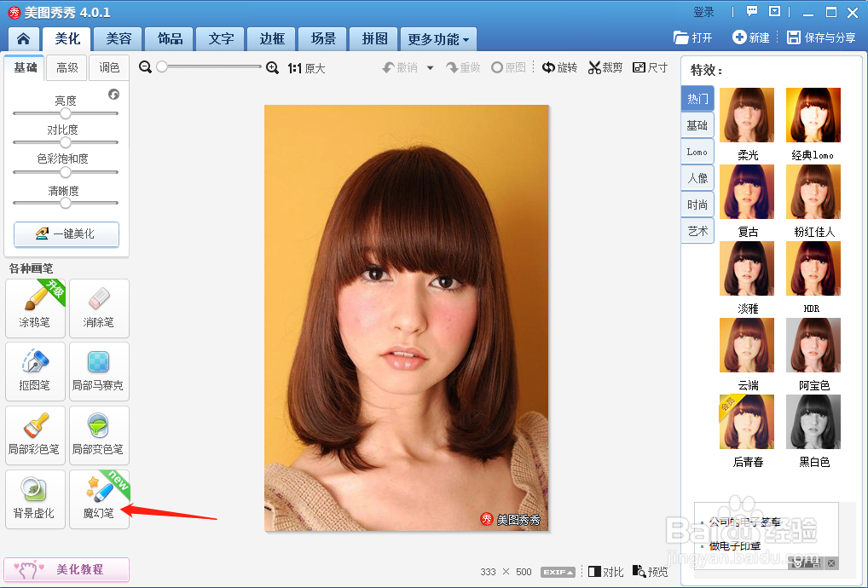Select the 基础 adjustments sub-tab
Viewport: 868px width, 588px height.
(x=25, y=67)
